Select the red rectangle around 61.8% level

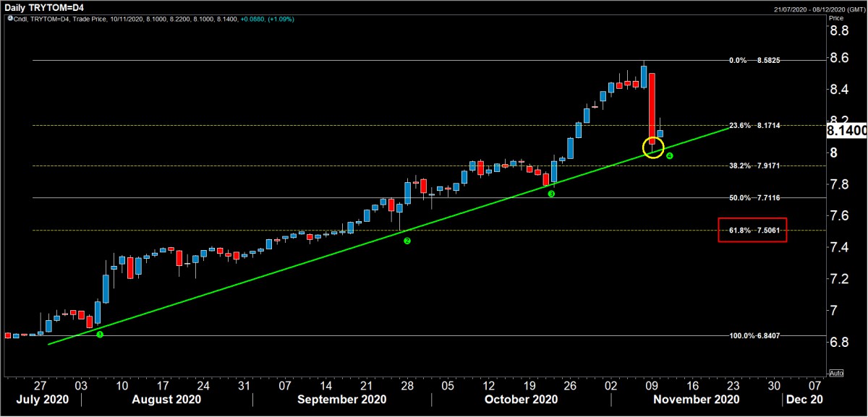752,230
